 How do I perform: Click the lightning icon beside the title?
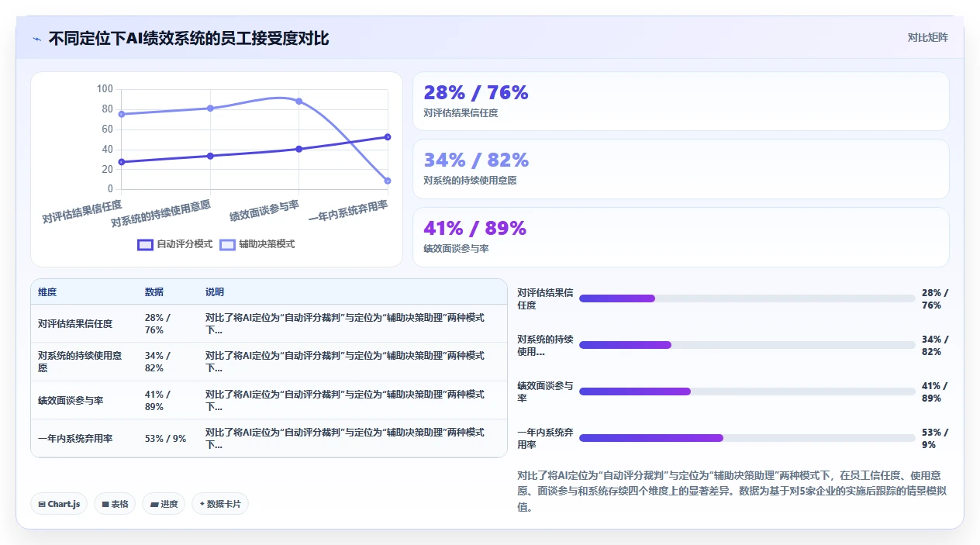36,38
